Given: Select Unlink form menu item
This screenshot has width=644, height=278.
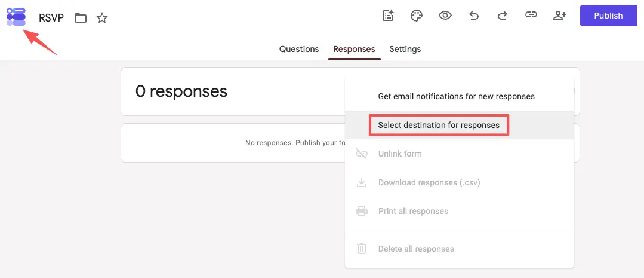Looking at the screenshot, I should pos(460,154).
